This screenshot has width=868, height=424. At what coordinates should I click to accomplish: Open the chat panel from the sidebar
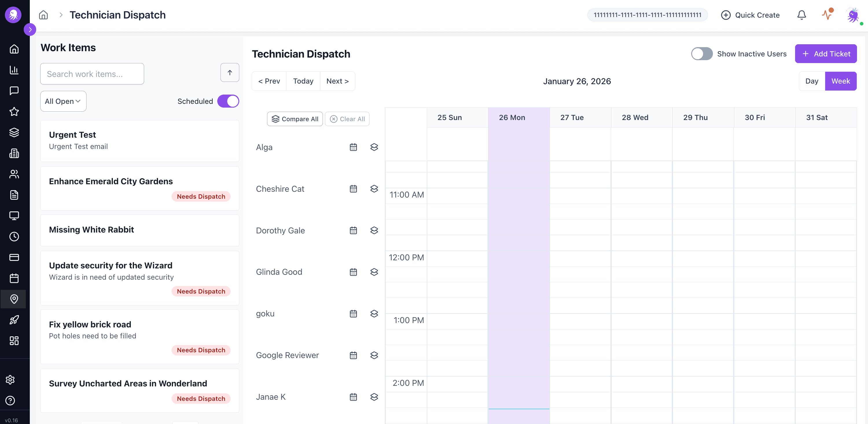(x=14, y=91)
